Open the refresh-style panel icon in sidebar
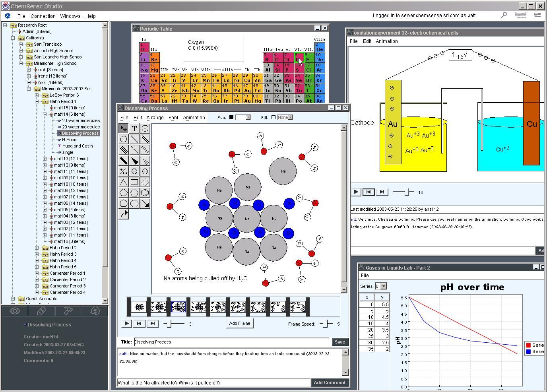The image size is (547, 392). pos(95,311)
